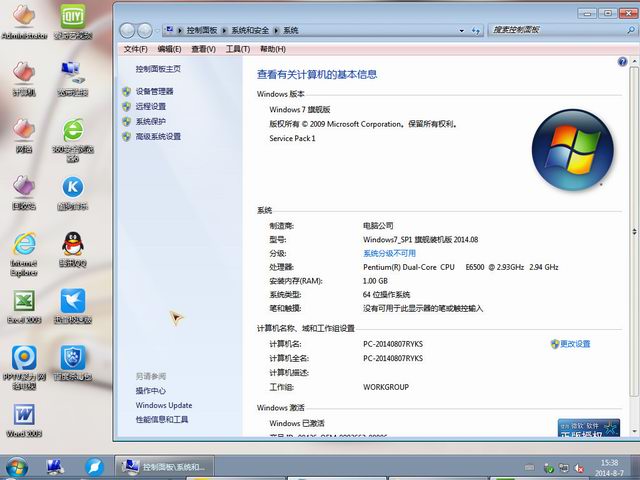Click the vertical scrollbar up arrow
640x480 pixels.
pos(634,61)
